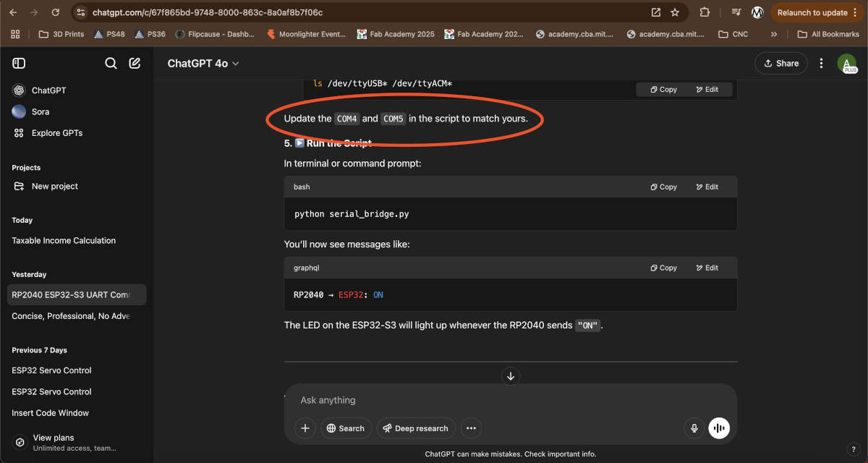Start voice mode with waveform button
The height and width of the screenshot is (463, 868).
click(x=719, y=428)
